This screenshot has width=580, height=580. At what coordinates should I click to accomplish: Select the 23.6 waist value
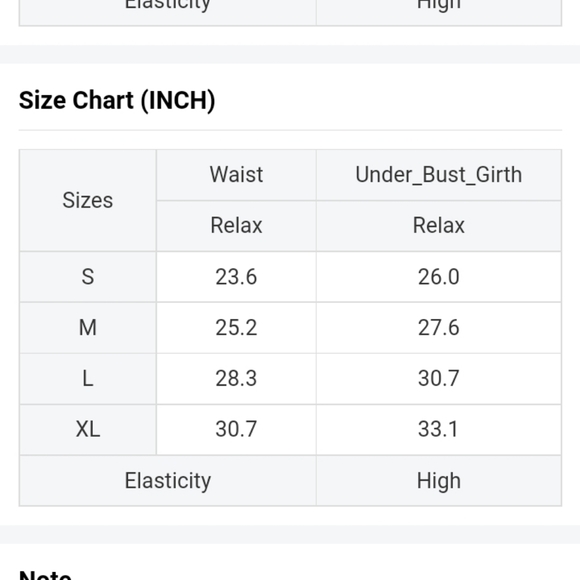pyautogui.click(x=236, y=277)
